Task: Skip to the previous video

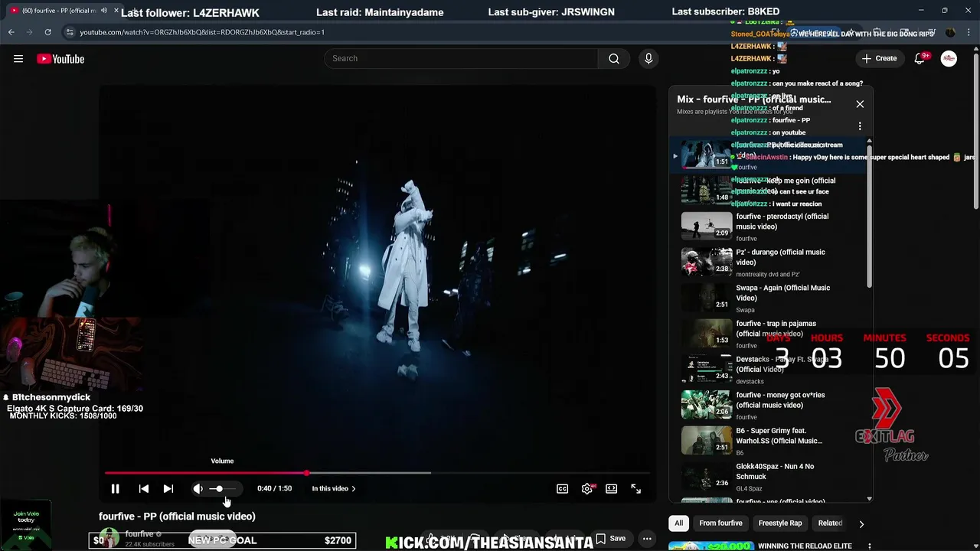Action: [143, 488]
